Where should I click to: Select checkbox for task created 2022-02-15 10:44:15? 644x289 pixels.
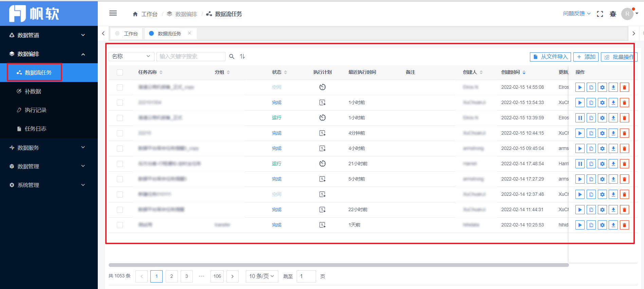[x=120, y=133]
